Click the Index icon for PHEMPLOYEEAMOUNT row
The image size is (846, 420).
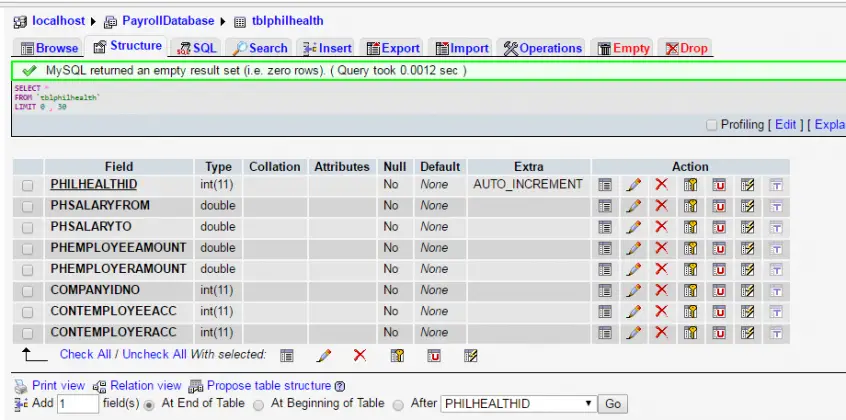click(x=747, y=247)
